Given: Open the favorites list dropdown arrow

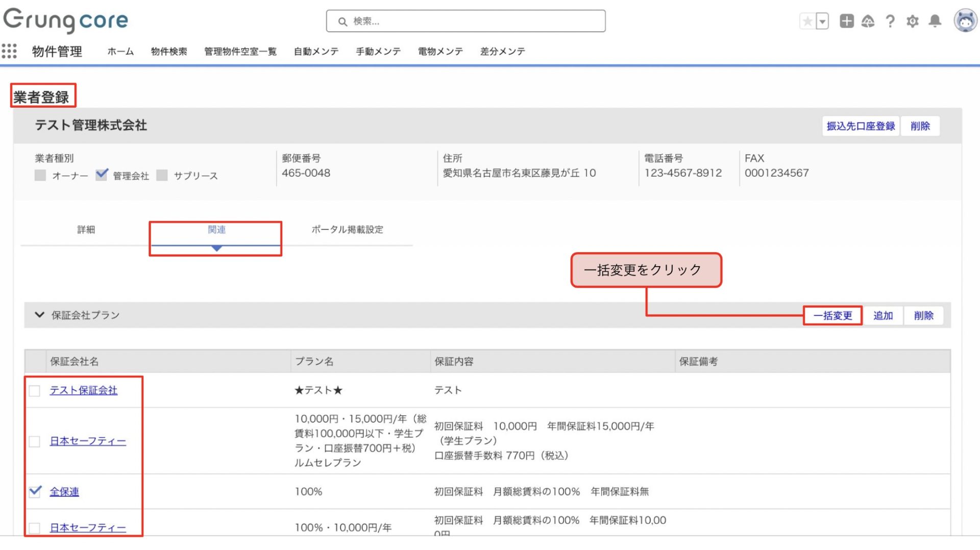Looking at the screenshot, I should [822, 21].
